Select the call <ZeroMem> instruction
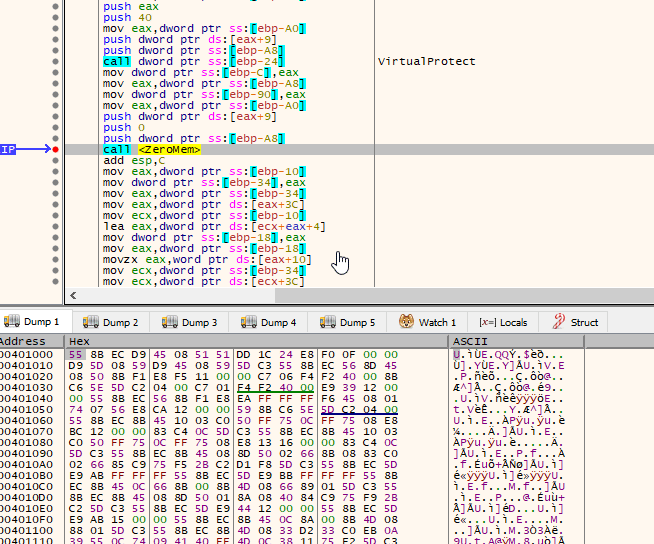This screenshot has height=544, width=654. click(x=152, y=149)
